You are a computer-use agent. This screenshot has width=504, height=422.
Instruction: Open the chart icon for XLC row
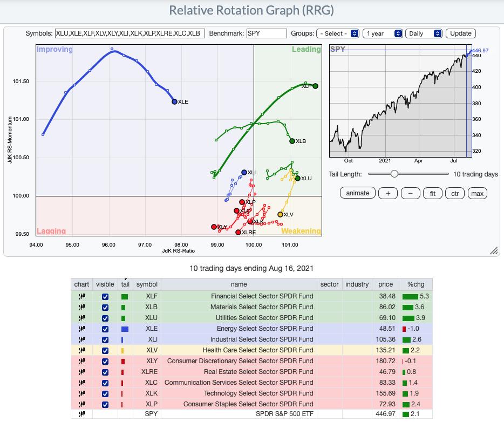click(x=81, y=383)
